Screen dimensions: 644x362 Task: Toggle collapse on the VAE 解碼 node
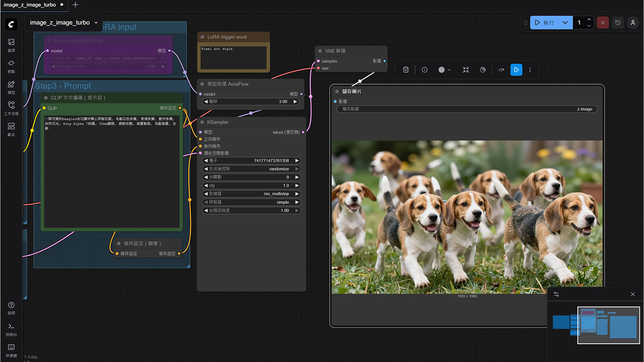click(x=320, y=51)
